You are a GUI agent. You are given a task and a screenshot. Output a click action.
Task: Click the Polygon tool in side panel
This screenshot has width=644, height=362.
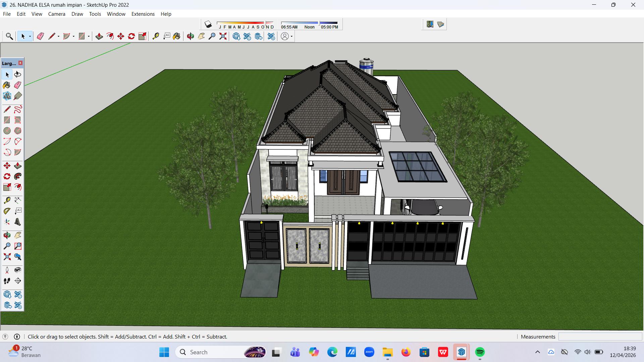tap(18, 131)
